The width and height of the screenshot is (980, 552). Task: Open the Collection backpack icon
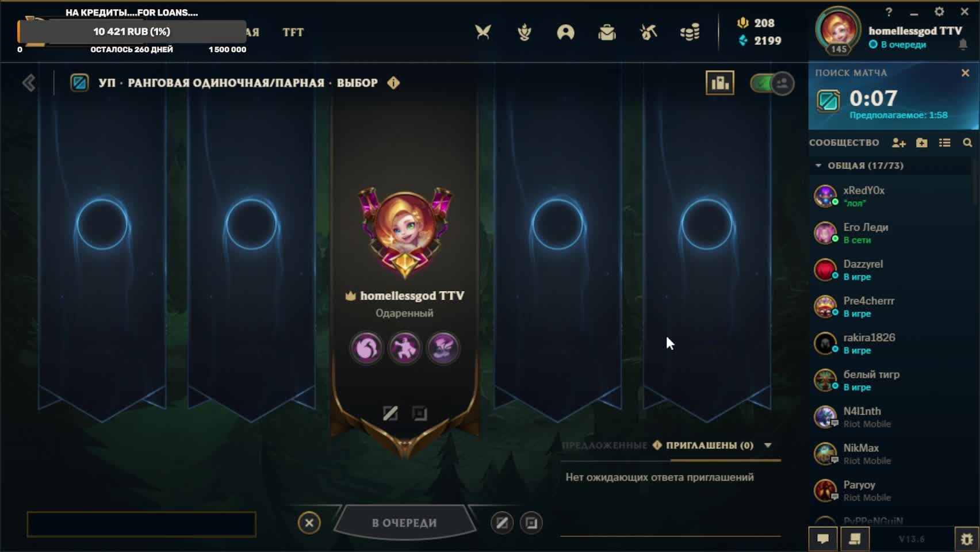point(607,32)
